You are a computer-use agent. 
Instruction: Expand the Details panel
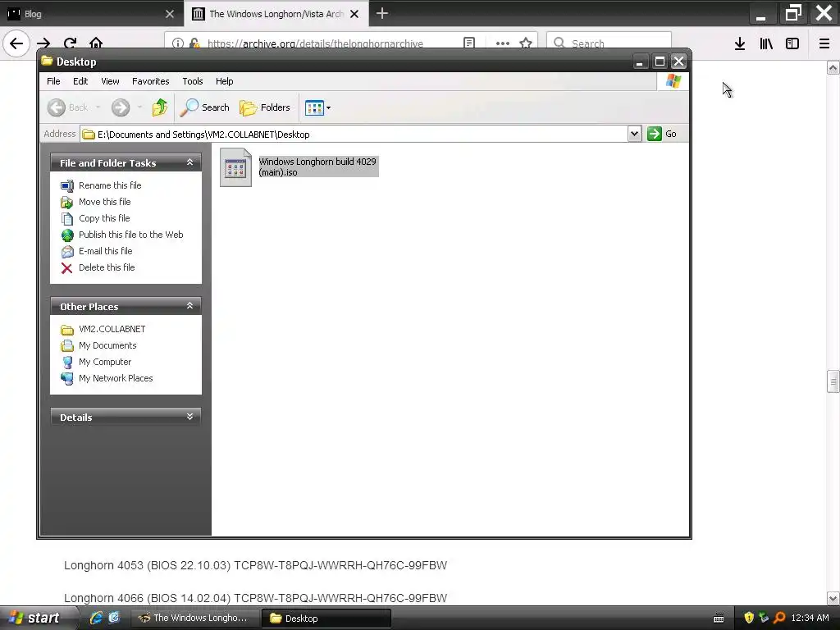(x=189, y=417)
